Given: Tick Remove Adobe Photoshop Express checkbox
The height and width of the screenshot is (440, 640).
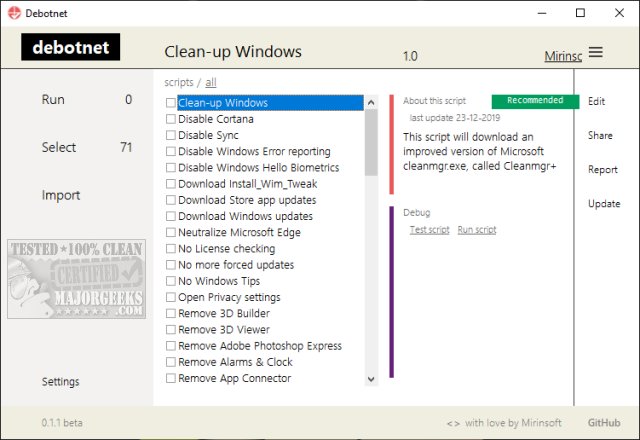Looking at the screenshot, I should click(x=171, y=346).
